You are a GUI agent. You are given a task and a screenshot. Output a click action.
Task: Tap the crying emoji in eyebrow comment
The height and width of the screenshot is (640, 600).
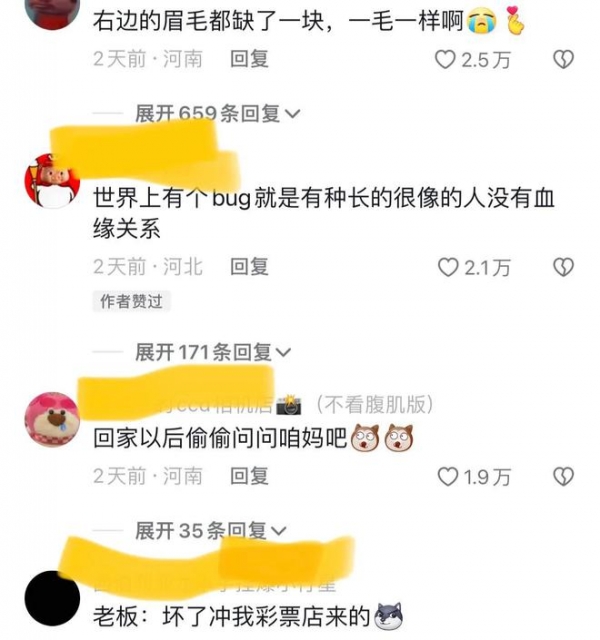point(482,21)
